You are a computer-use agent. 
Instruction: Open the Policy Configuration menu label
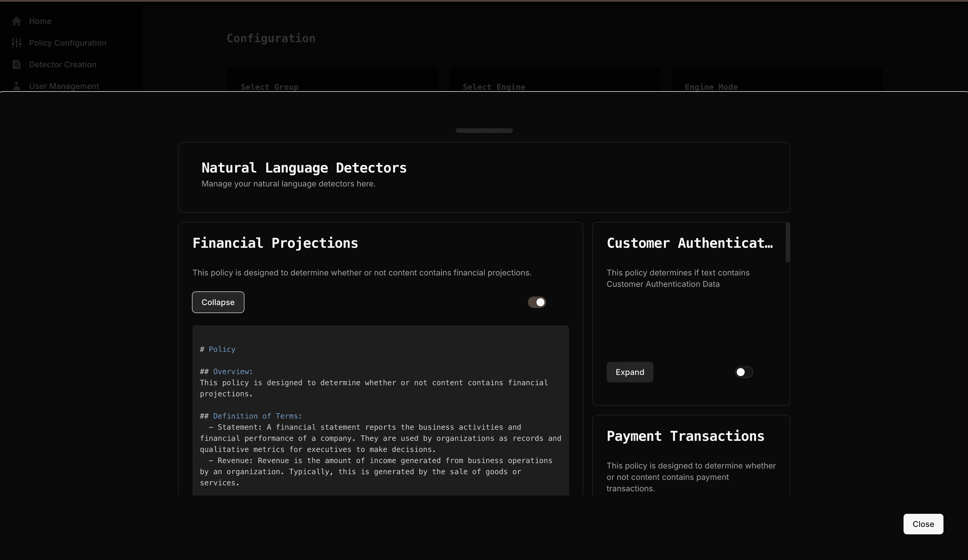(68, 43)
